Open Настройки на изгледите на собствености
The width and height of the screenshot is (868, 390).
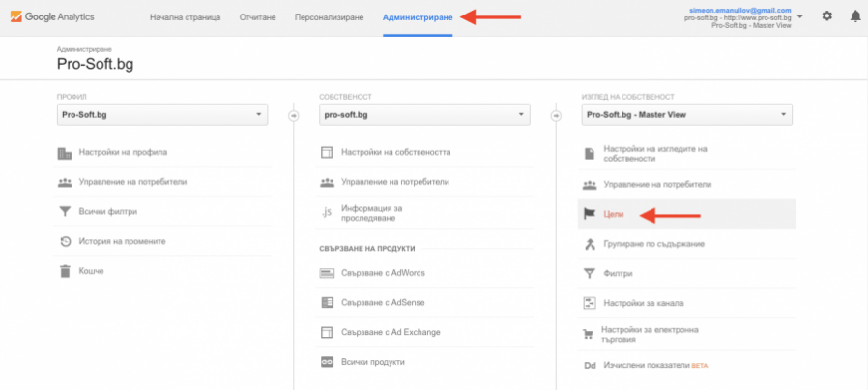655,154
